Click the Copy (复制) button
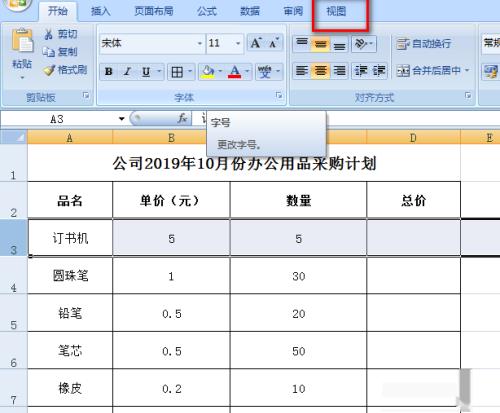This screenshot has height=413, width=500. pos(60,52)
